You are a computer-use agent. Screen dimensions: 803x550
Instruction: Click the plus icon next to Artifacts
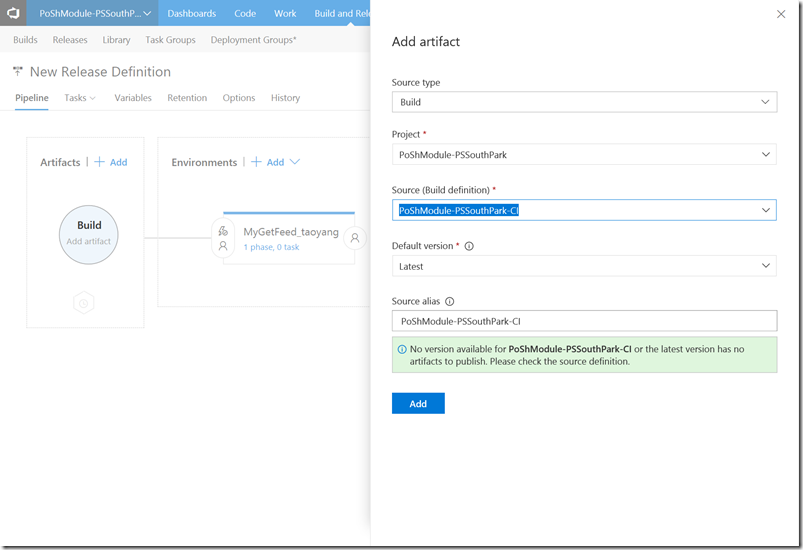[x=99, y=162]
